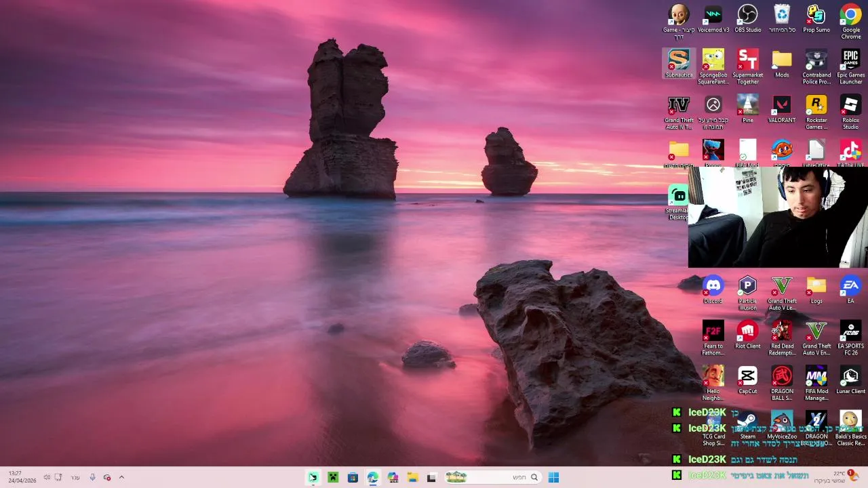Select the SpongeBob SquarePants game icon
Screen dimensions: 868x488
pos(713,67)
